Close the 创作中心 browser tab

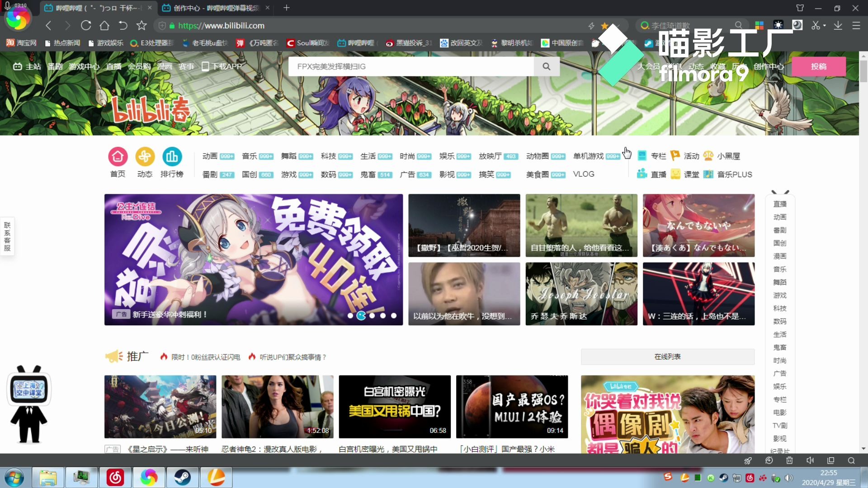coord(268,8)
